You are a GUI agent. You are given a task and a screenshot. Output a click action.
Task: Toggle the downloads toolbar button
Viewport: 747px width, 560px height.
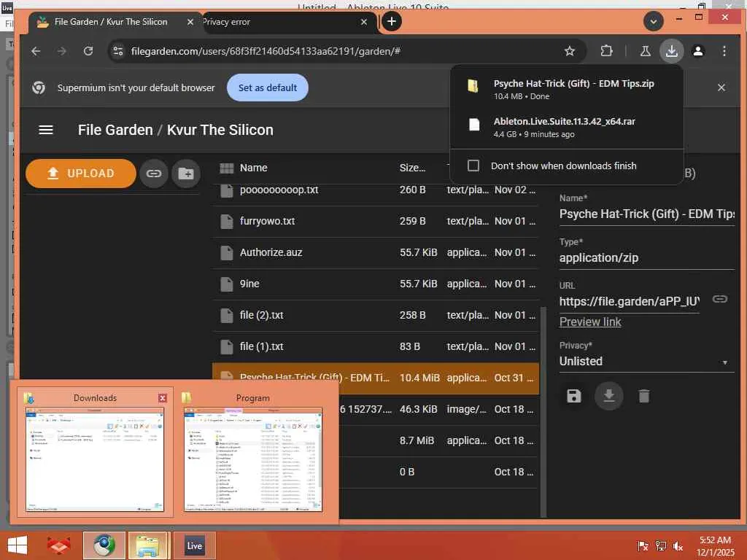[x=672, y=51]
